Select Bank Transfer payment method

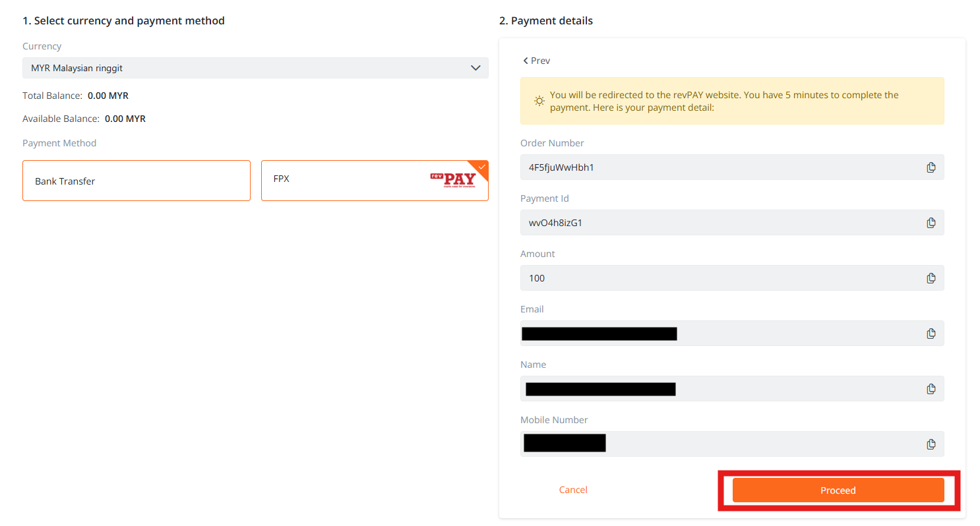pyautogui.click(x=137, y=181)
